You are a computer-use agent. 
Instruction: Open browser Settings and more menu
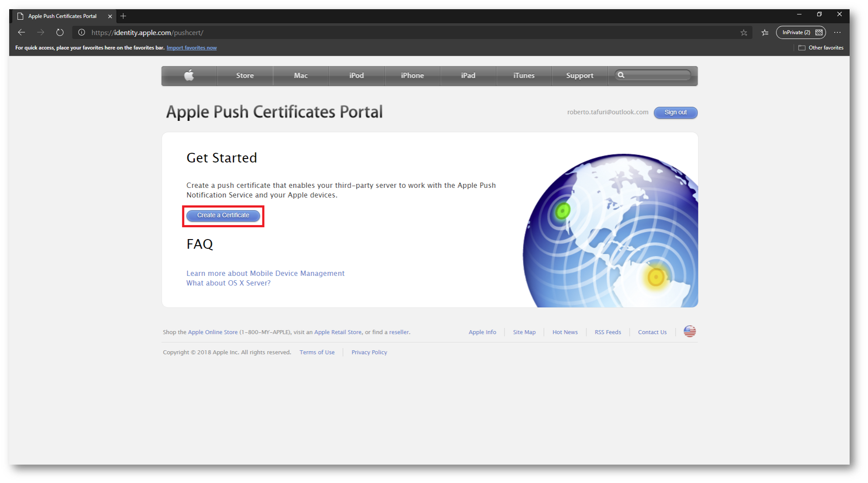(837, 32)
